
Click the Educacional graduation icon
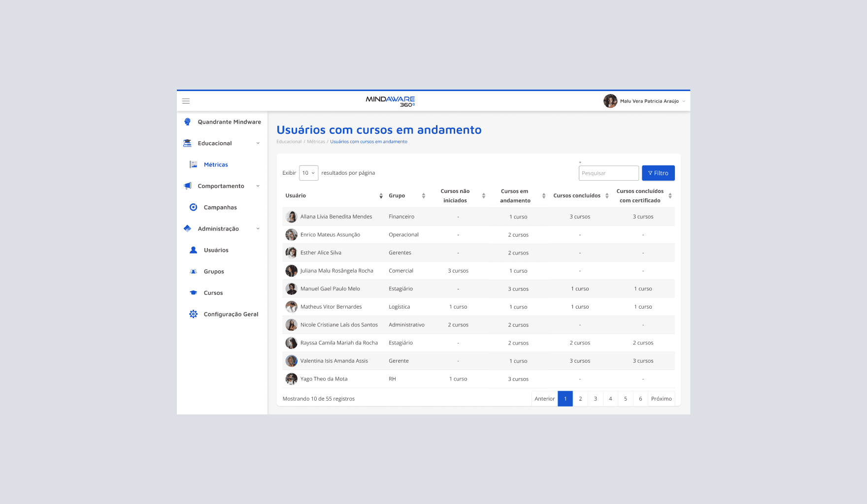click(187, 143)
